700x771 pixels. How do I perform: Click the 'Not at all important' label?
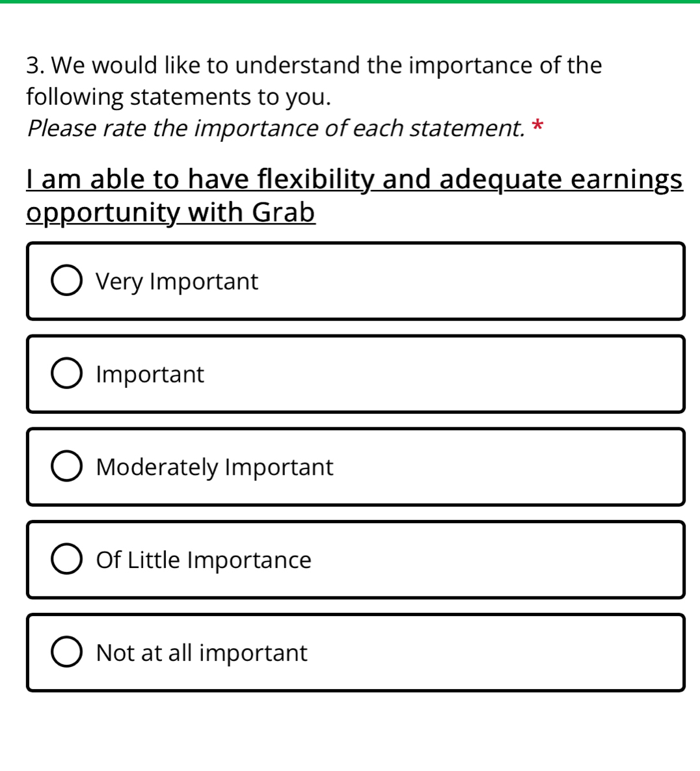(202, 653)
